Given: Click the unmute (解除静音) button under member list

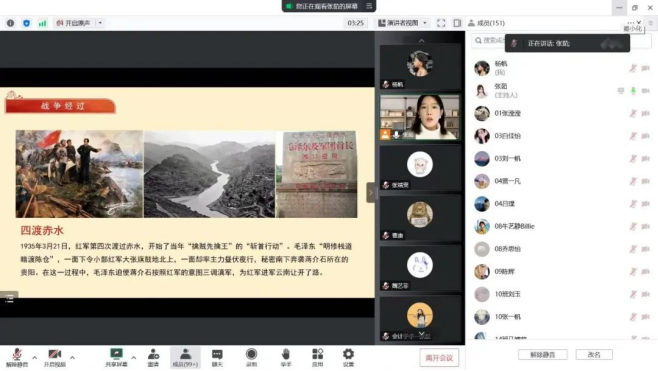Looking at the screenshot, I should 543,355.
